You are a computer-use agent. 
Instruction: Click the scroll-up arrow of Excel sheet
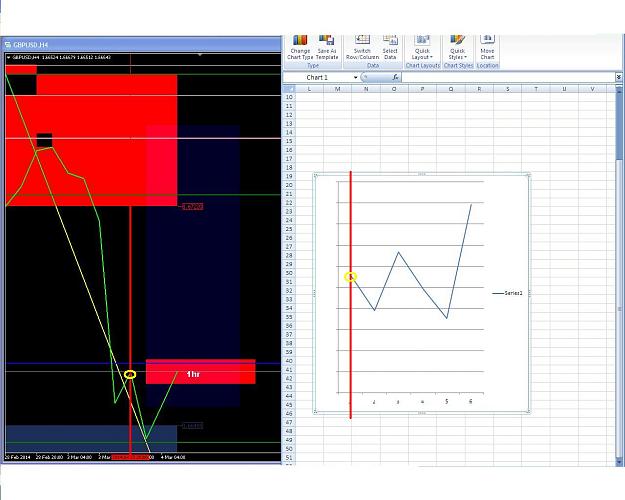point(619,89)
